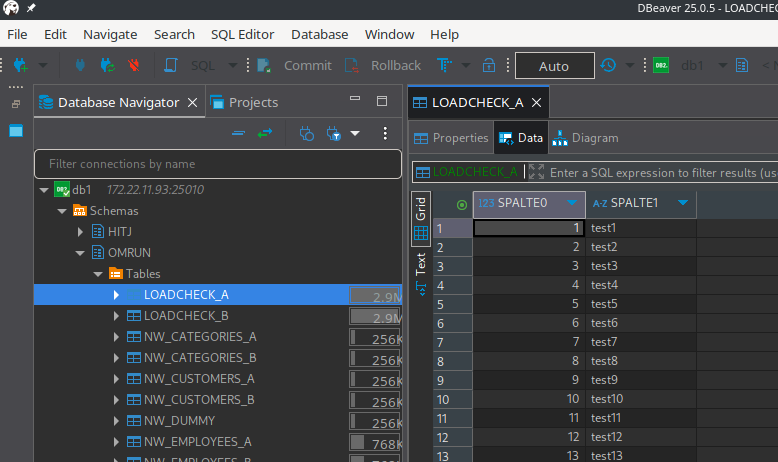The image size is (778, 462).
Task: Open the Database menu
Action: coord(320,34)
